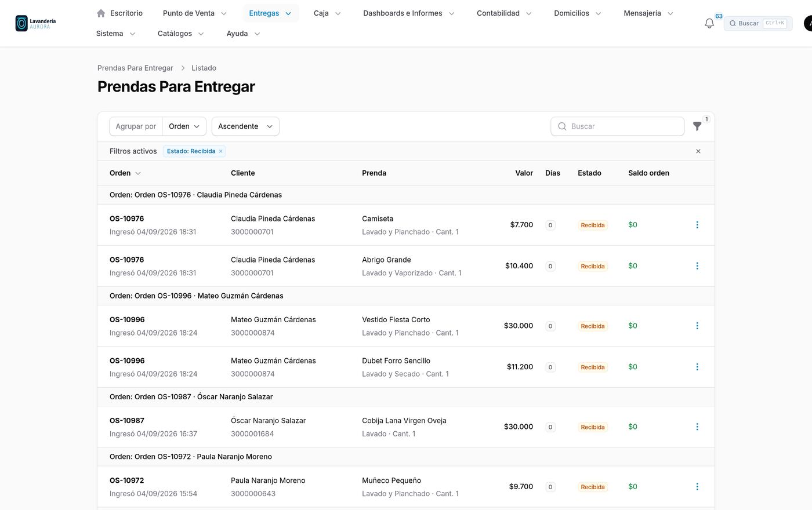This screenshot has height=510, width=812.
Task: Click Vestido Fiesta Corto garment name
Action: [396, 320]
